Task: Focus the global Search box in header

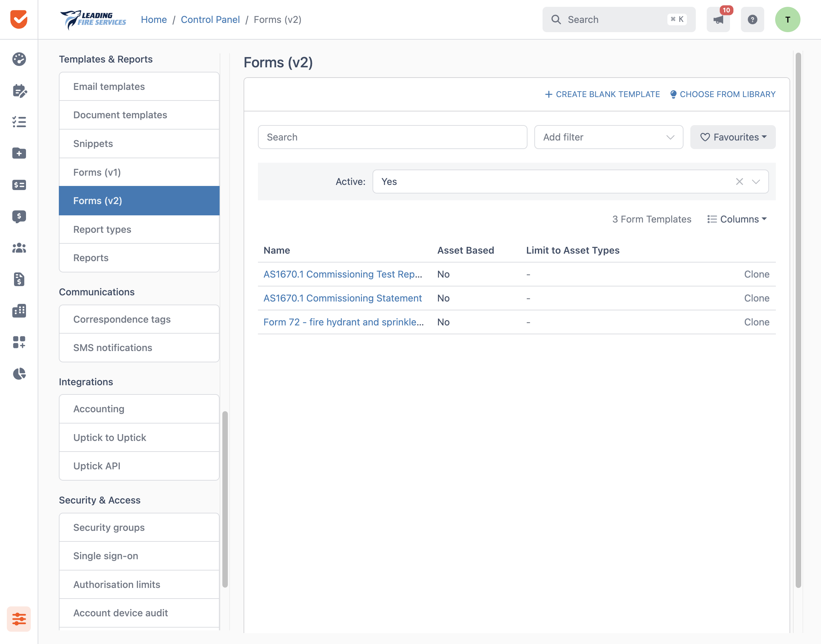Action: 619,19
